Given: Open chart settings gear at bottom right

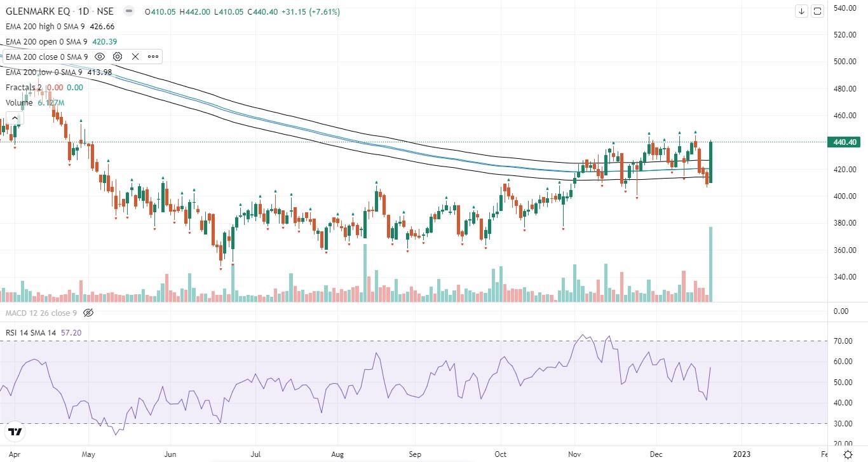Looking at the screenshot, I should tap(848, 454).
